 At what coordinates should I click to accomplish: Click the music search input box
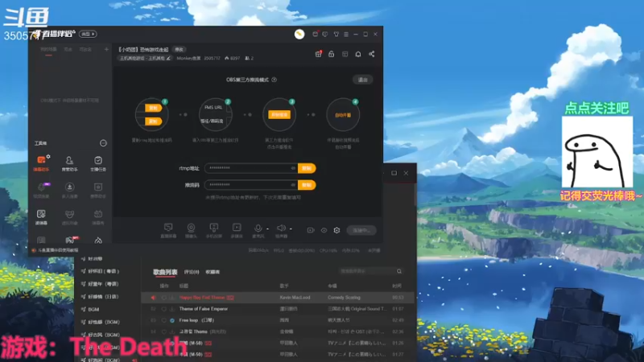[x=367, y=271]
